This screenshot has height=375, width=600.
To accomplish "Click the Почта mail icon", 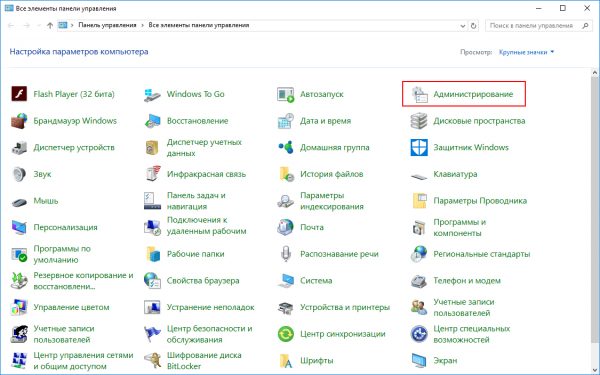I will click(285, 227).
